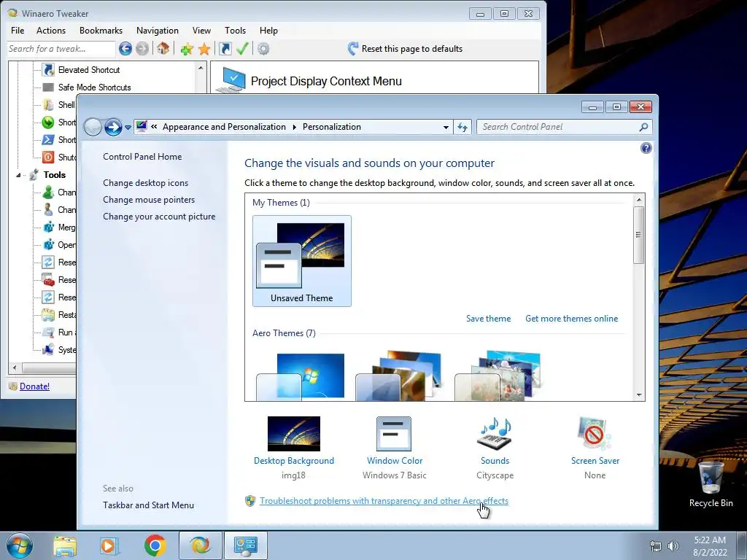Click the Winaero tree horizontal scroll left arrow

15,367
